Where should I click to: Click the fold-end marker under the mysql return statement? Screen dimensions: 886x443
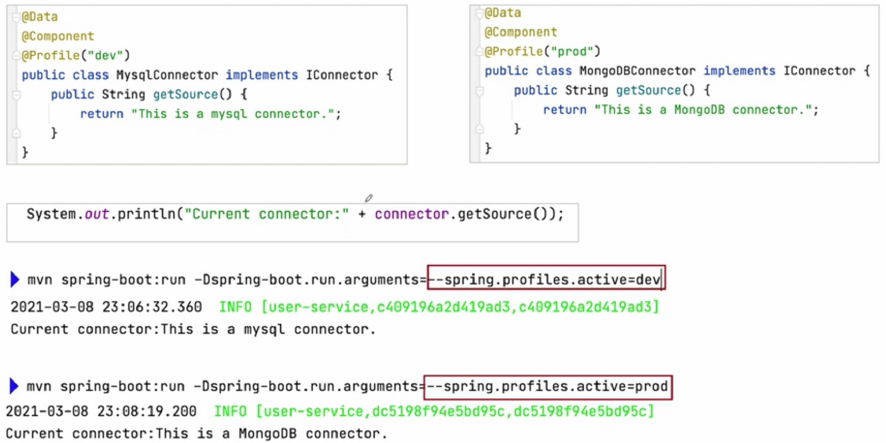point(16,133)
